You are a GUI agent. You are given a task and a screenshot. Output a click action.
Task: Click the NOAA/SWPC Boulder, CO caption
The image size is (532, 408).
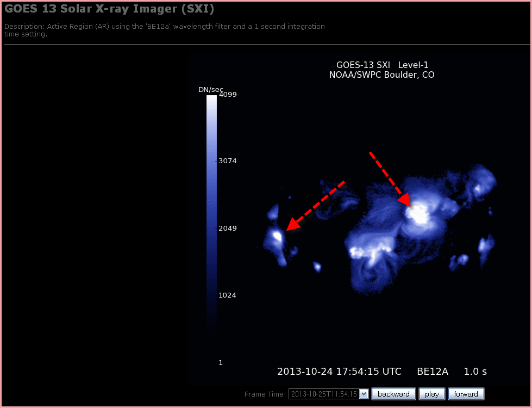coord(382,75)
